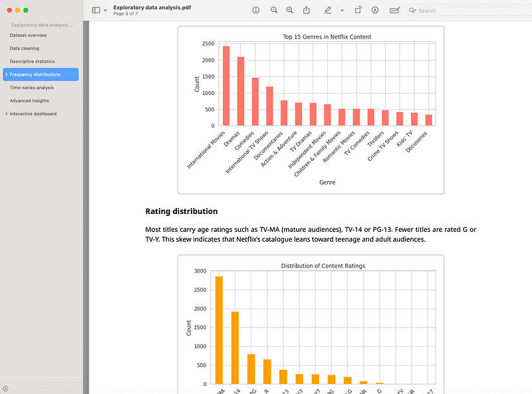Rotate the page with rotate icon
Viewport: 532px width, 394px height.
358,10
